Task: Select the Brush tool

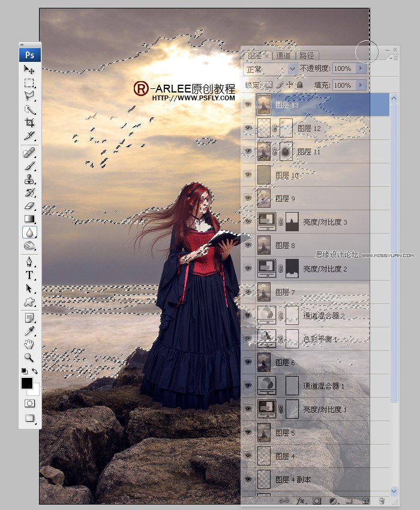Action: coord(29,166)
